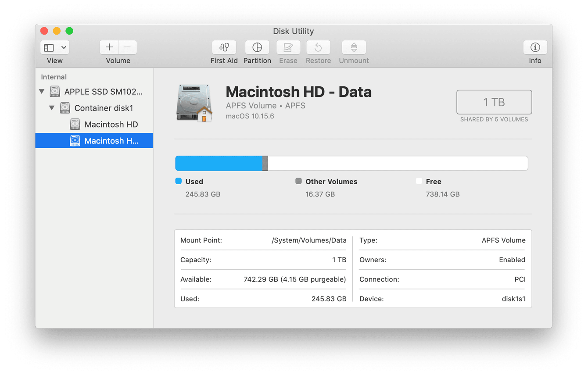Collapse the Container disk1 entry
588x375 pixels.
[52, 107]
